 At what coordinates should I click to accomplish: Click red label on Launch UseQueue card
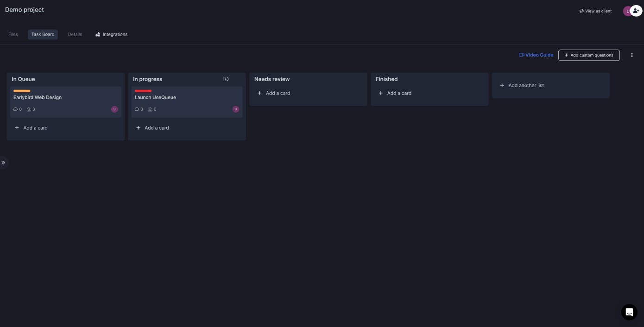[x=143, y=91]
